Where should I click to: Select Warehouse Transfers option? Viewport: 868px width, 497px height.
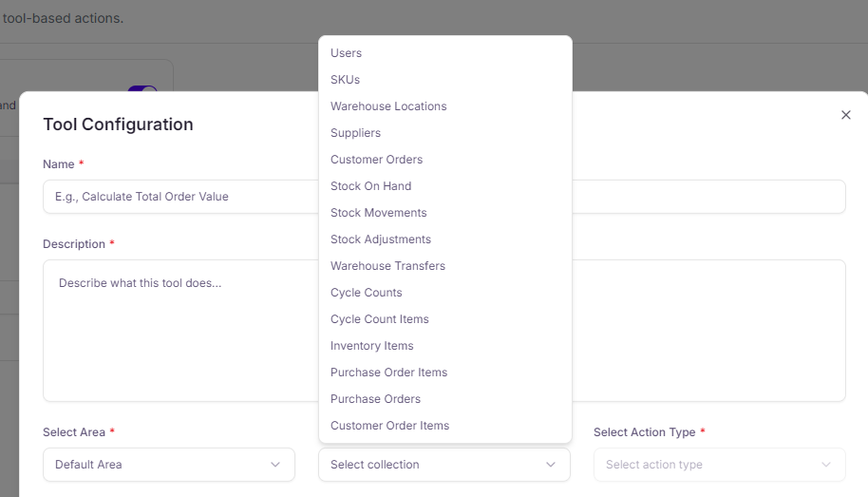pos(387,266)
